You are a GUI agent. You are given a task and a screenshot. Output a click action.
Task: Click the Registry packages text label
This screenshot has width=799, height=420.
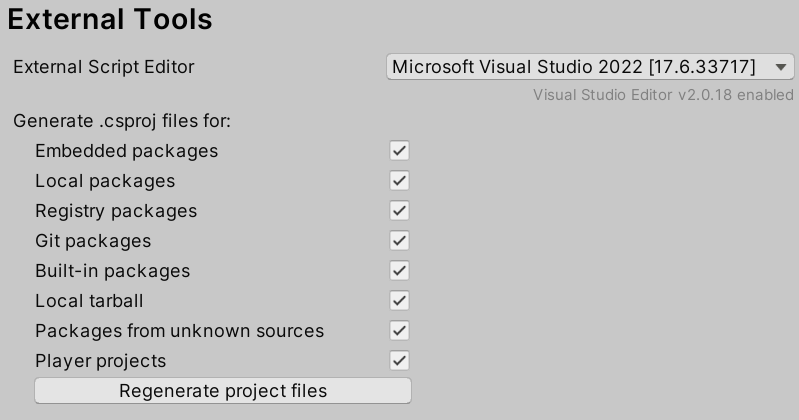pos(116,211)
